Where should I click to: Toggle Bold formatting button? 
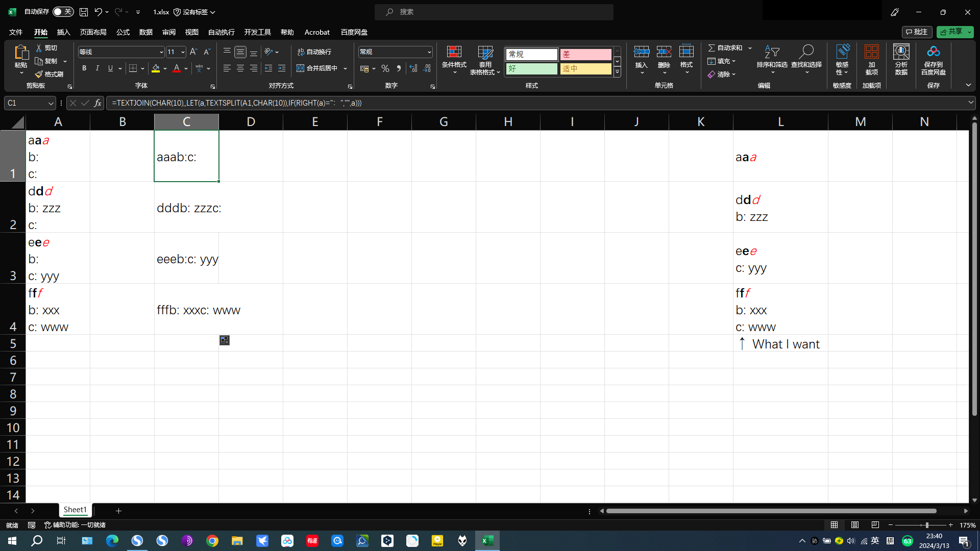point(84,68)
